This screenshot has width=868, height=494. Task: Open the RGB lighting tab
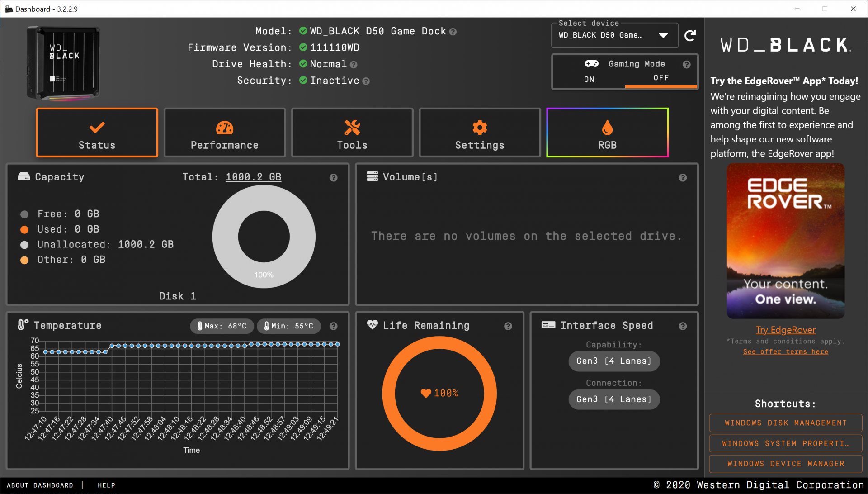point(607,133)
